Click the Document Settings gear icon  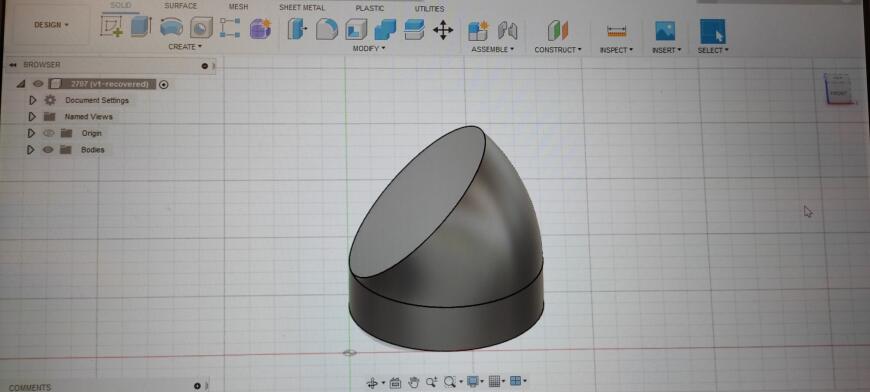(50, 100)
